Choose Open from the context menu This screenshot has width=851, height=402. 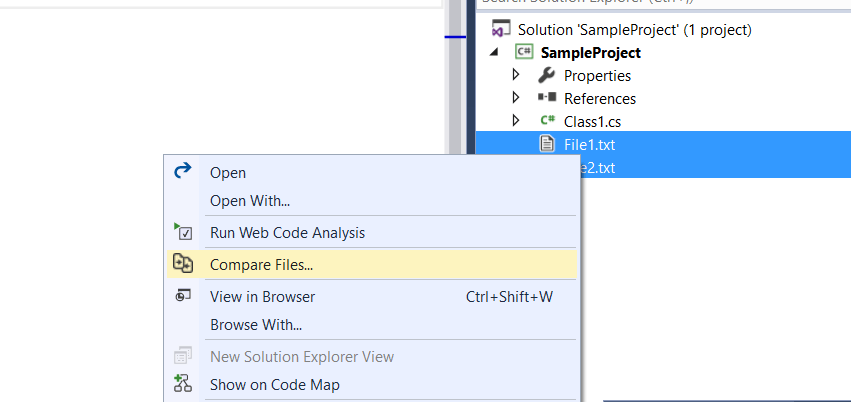(x=371, y=173)
